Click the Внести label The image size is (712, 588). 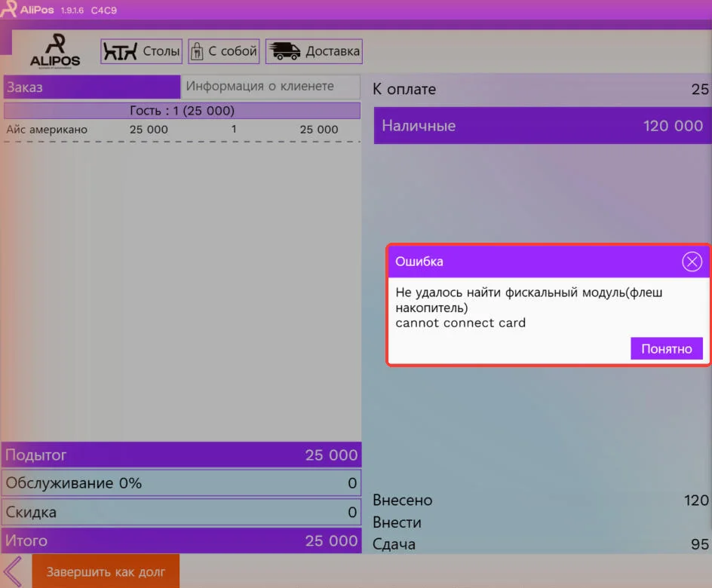pyautogui.click(x=397, y=522)
